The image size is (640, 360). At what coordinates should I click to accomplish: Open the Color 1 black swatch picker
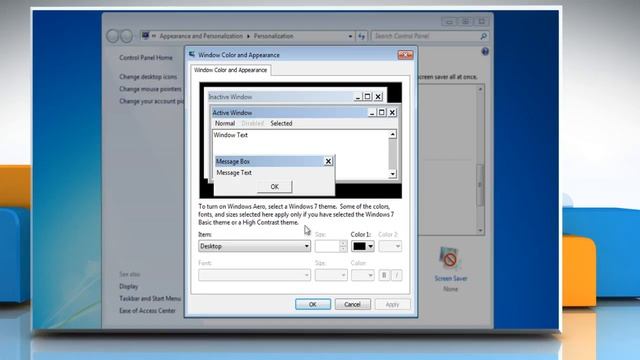point(362,246)
